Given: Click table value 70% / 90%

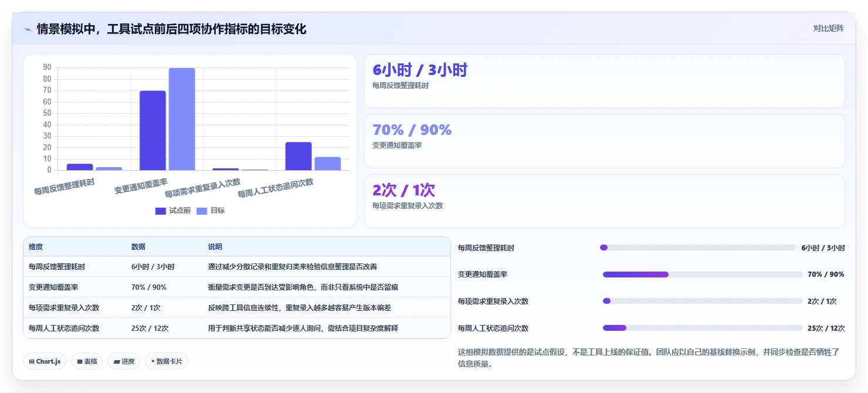Looking at the screenshot, I should pos(149,287).
